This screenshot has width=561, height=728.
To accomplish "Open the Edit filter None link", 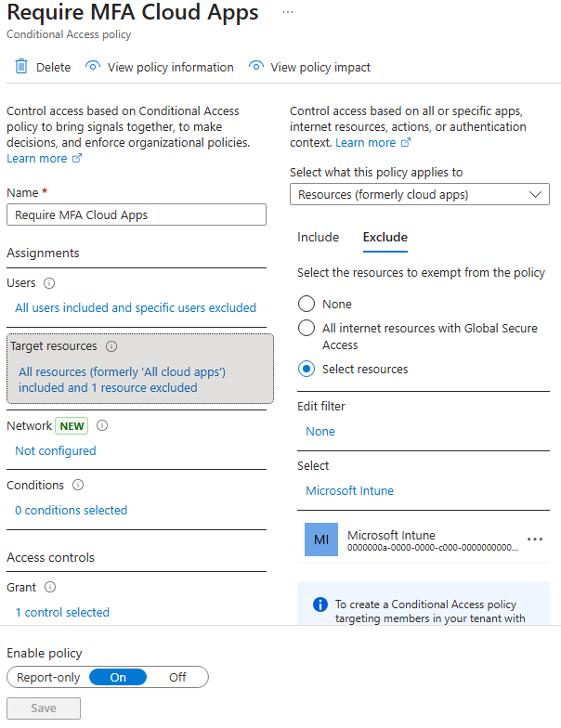I will (x=320, y=431).
